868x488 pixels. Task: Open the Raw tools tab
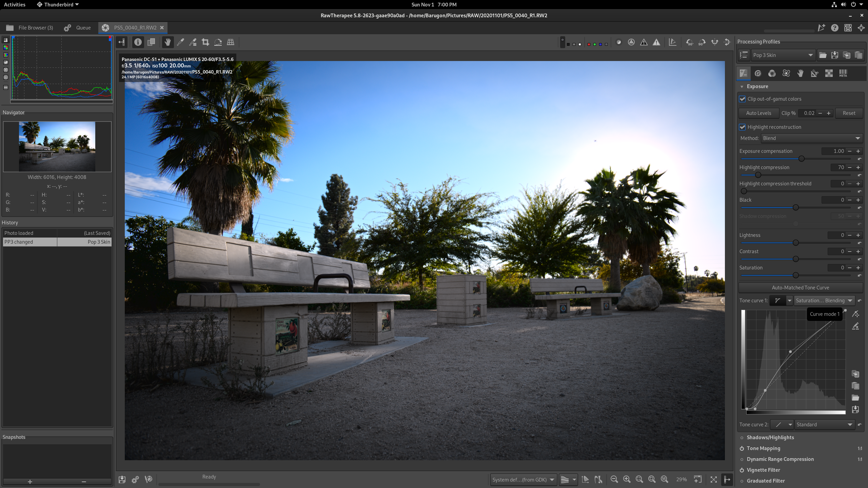(x=829, y=73)
